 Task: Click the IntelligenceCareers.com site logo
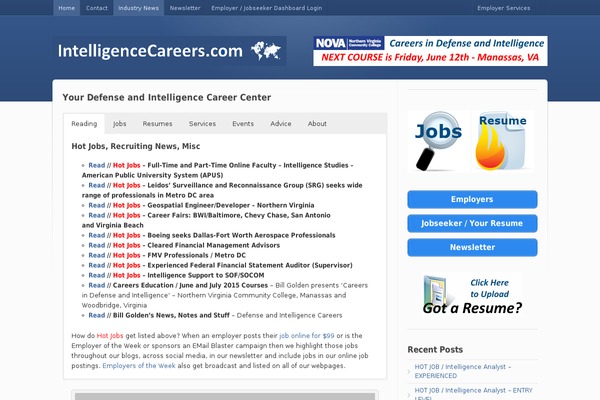(169, 51)
